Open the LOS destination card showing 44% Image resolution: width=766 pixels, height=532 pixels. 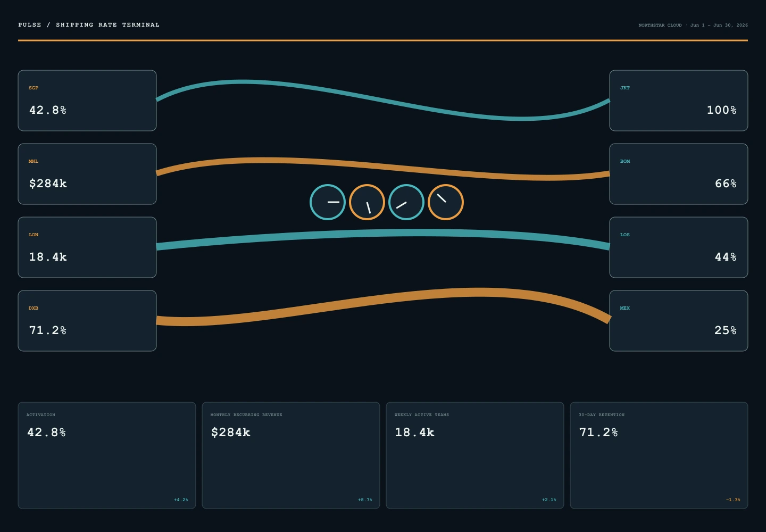point(679,247)
